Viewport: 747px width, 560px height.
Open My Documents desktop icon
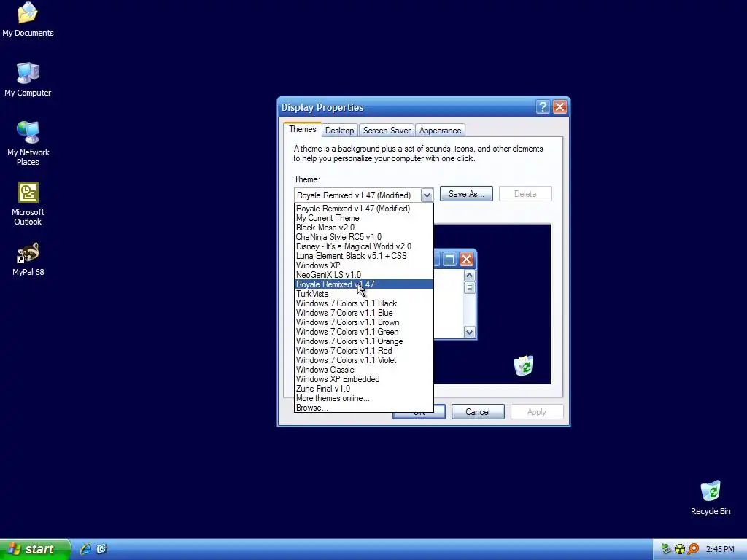click(28, 19)
